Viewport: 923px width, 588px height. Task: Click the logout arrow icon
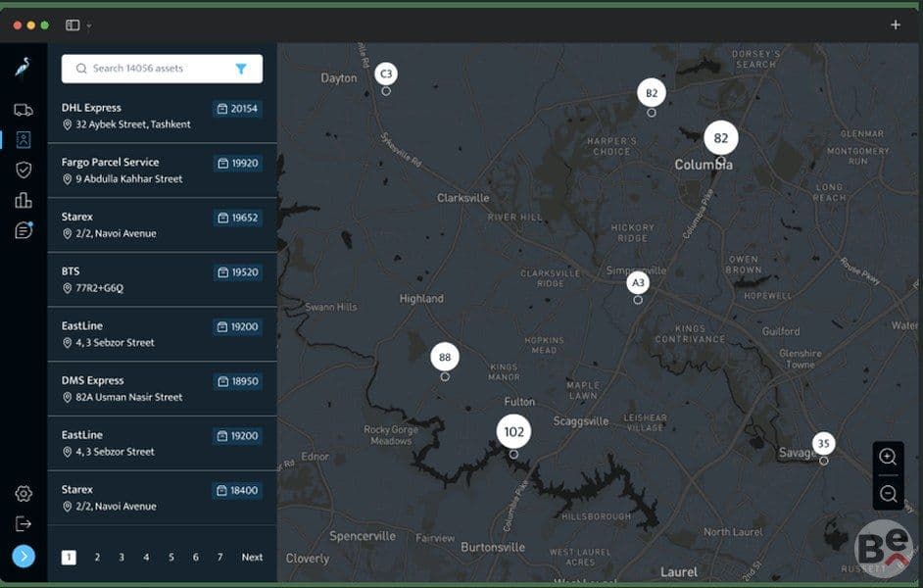click(24, 524)
